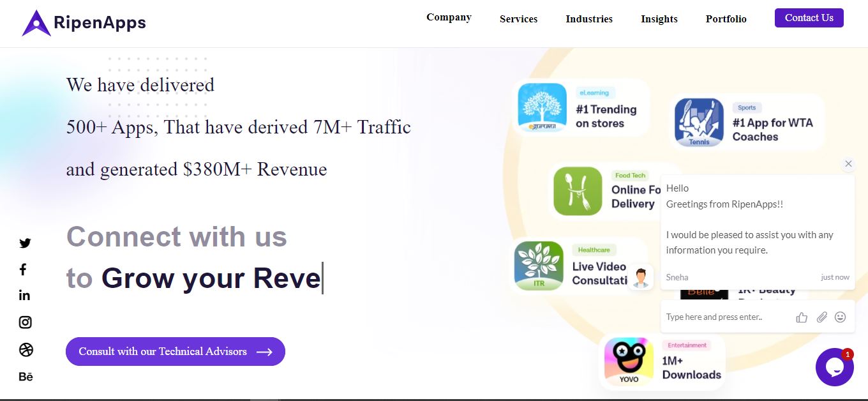
Task: Click Sneha's agent avatar in chat
Action: pos(641,278)
